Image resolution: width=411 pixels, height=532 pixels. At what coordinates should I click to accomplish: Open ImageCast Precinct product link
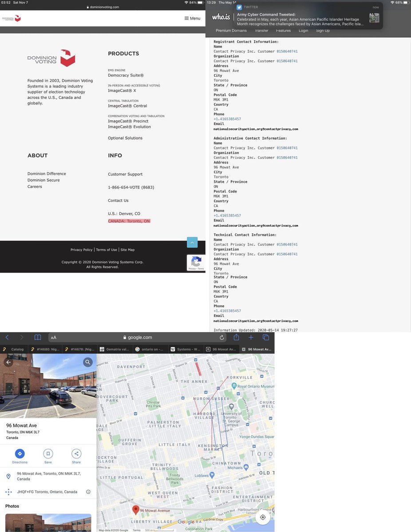coord(128,121)
